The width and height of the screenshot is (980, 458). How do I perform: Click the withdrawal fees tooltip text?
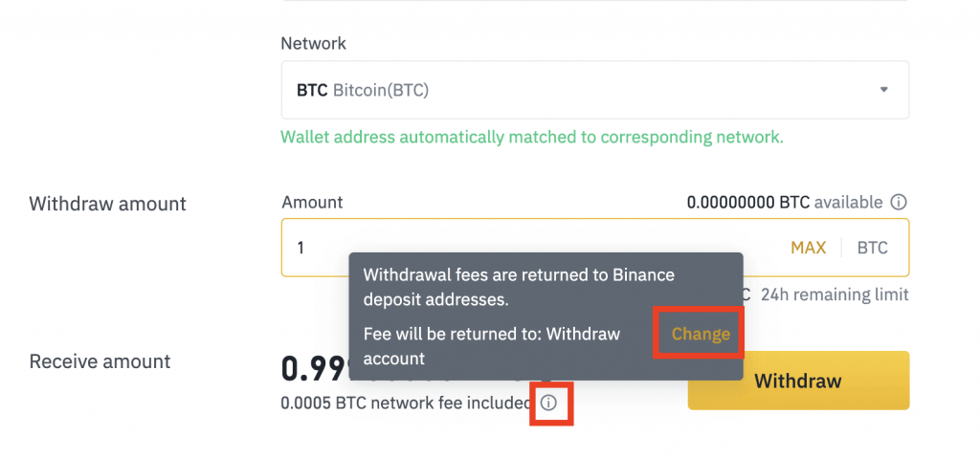[x=519, y=287]
